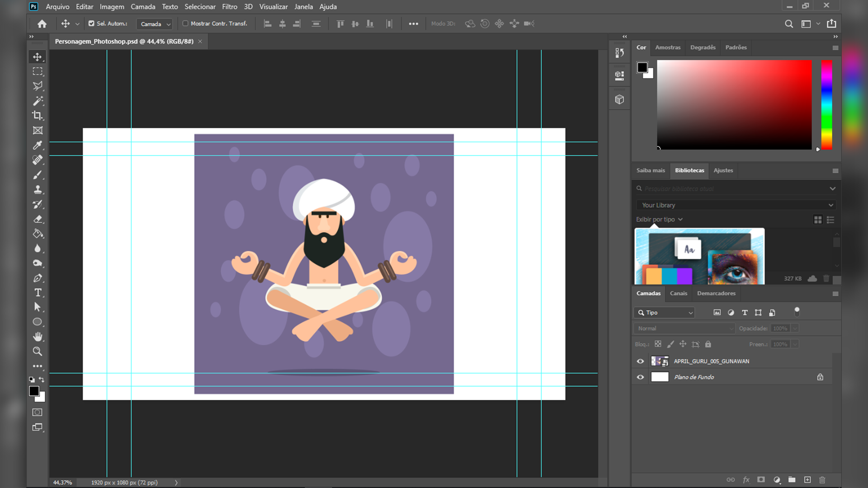Screen dimensions: 868x488
Task: Select the Eyedropper tool
Action: [x=38, y=145]
